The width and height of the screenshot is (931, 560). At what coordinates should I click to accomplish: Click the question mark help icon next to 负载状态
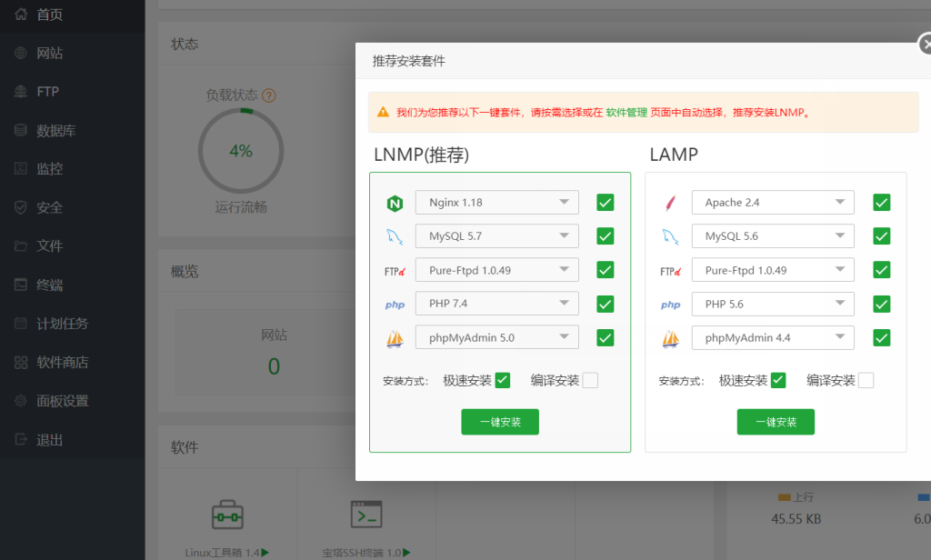269,95
